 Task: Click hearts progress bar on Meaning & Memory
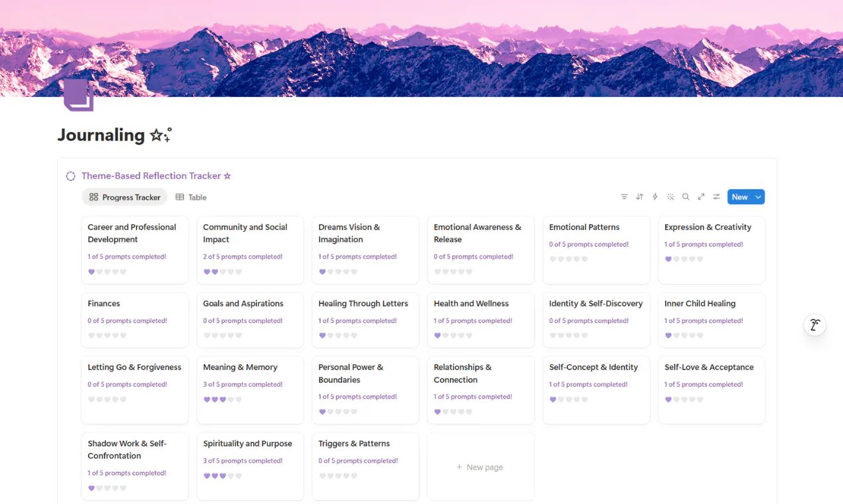pos(222,399)
